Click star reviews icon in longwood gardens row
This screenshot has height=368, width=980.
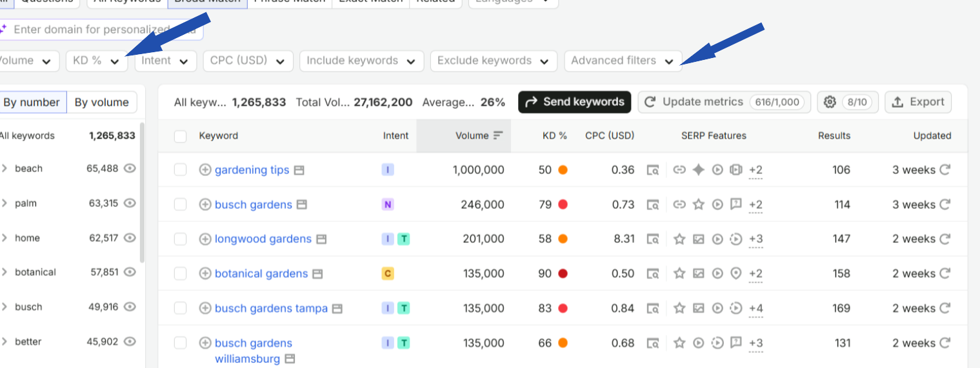pyautogui.click(x=679, y=239)
